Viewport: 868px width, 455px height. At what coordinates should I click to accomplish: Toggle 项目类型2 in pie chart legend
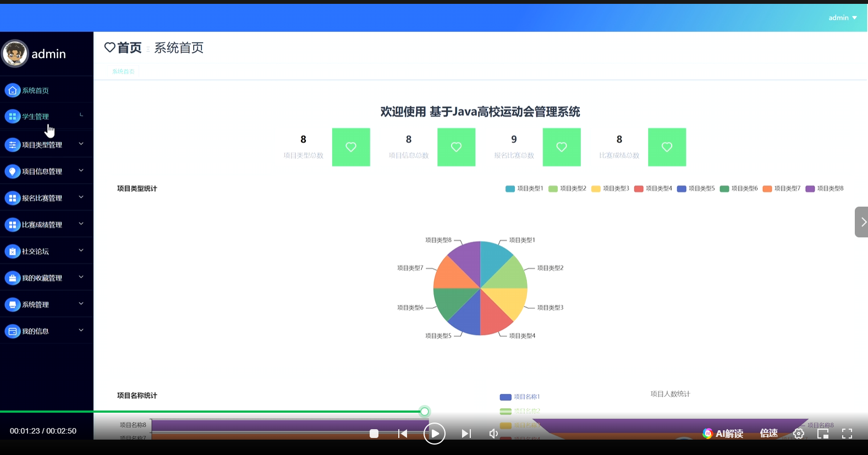click(567, 188)
